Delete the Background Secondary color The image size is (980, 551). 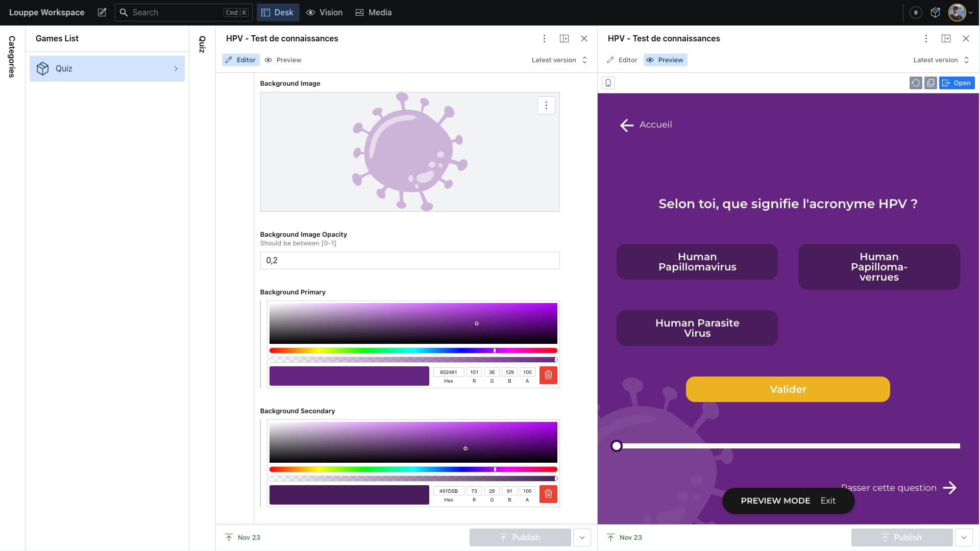click(x=548, y=494)
